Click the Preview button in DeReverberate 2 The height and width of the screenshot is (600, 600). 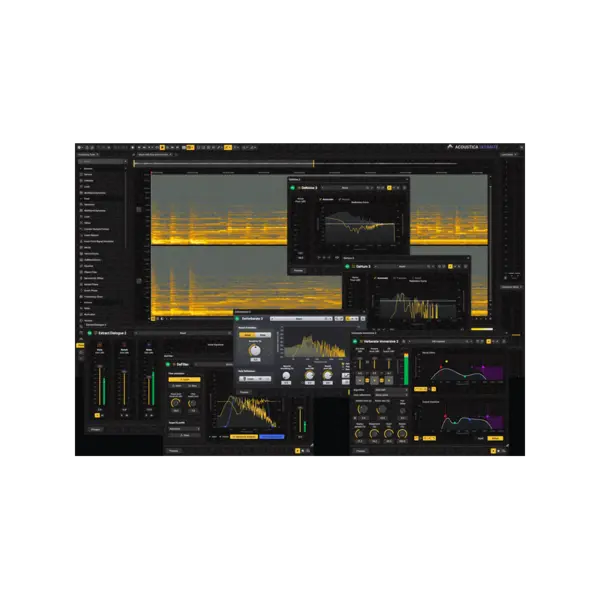(x=245, y=392)
